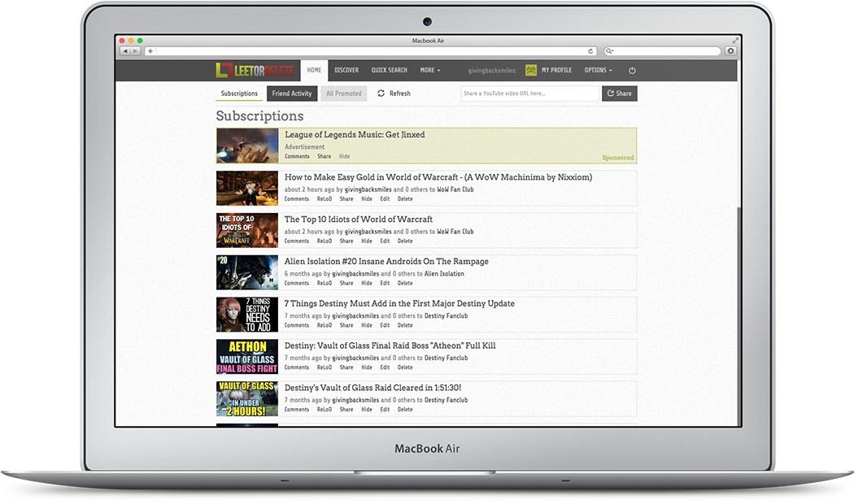Image resolution: width=854 pixels, height=504 pixels.
Task: Click the plus button in browser toolbar
Action: (x=150, y=51)
